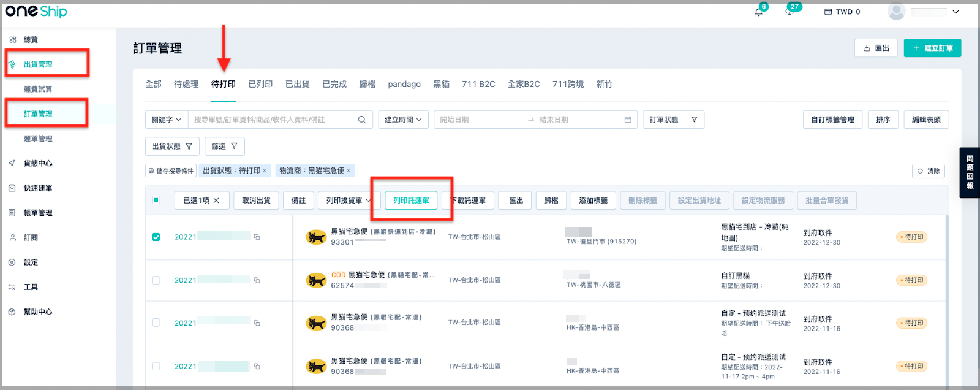Click the OneShip logo
980x390 pixels.
(x=36, y=11)
